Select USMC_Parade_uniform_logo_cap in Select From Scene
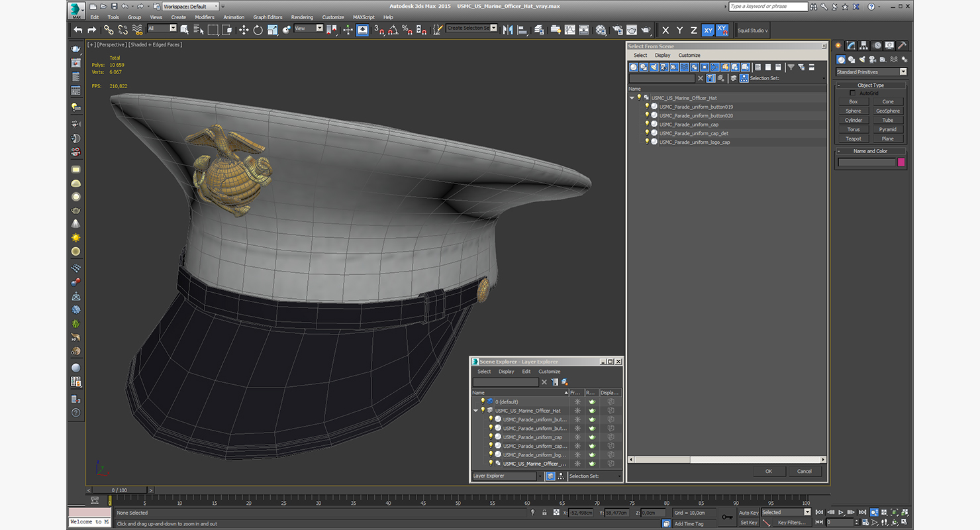The width and height of the screenshot is (980, 530). click(x=694, y=142)
